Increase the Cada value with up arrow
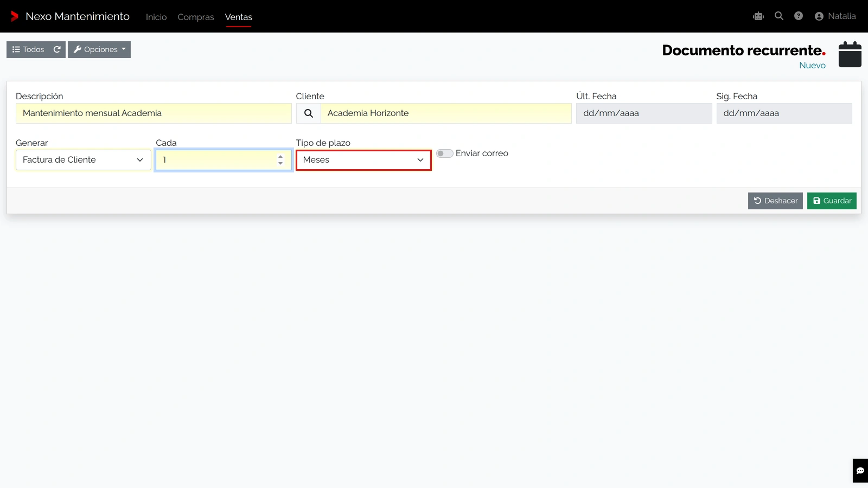 (280, 157)
